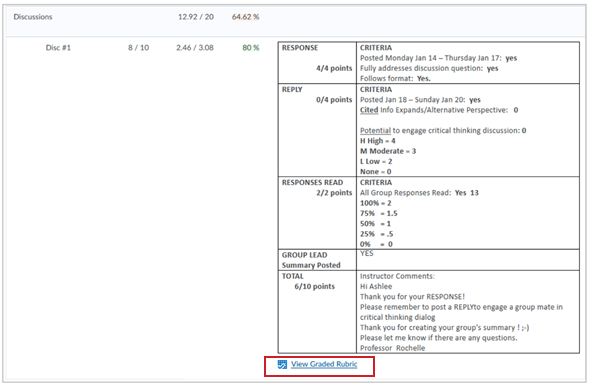Select the Disc #1 grade item
Image resolution: width=590 pixels, height=385 pixels.
[58, 48]
